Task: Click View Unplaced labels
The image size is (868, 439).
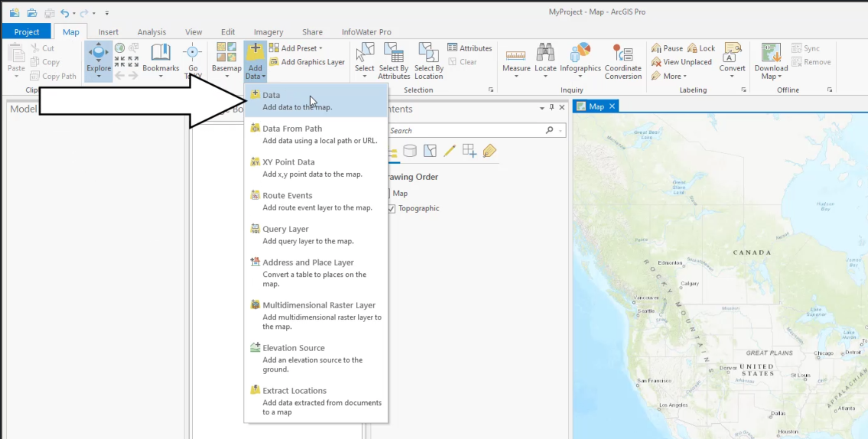Action: pos(681,62)
